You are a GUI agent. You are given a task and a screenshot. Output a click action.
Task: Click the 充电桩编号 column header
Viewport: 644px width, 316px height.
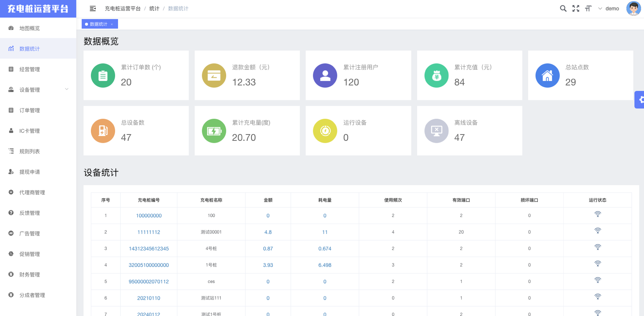coord(149,200)
